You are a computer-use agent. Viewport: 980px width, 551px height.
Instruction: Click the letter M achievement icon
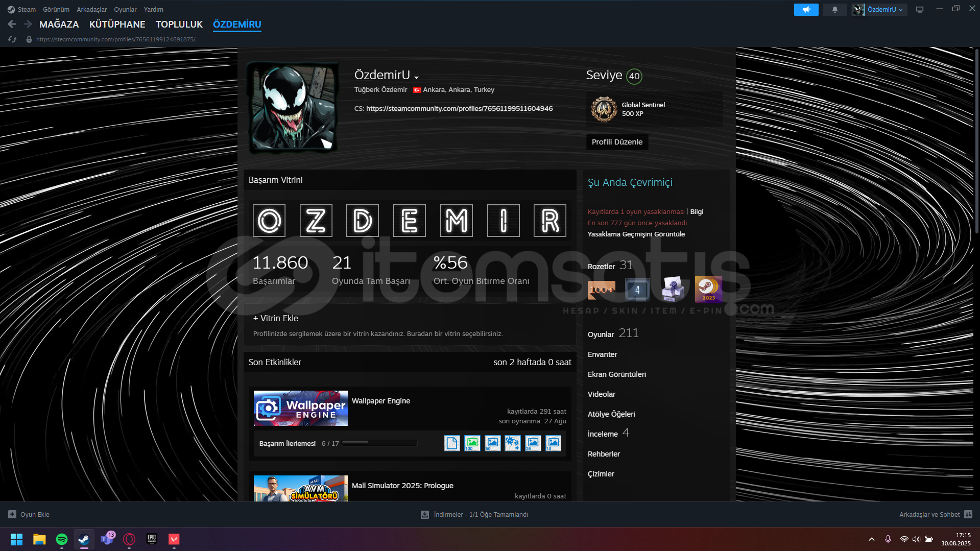click(x=457, y=221)
